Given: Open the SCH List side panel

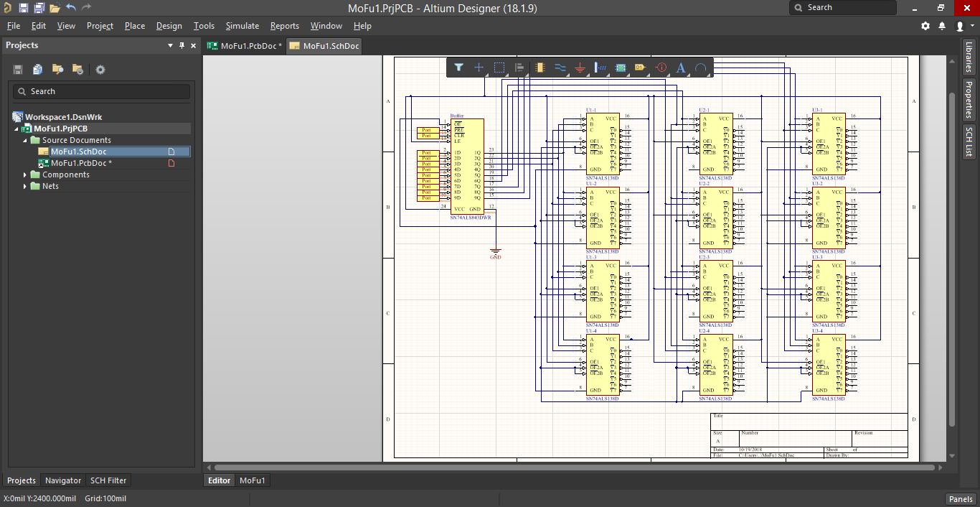Looking at the screenshot, I should 969,142.
